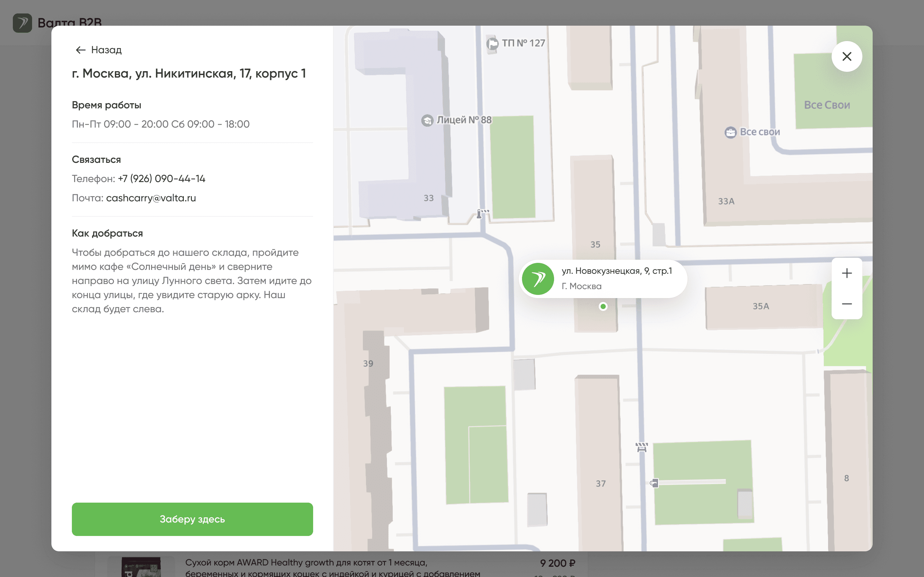The image size is (924, 577).
Task: Click the Назад text link
Action: [106, 50]
